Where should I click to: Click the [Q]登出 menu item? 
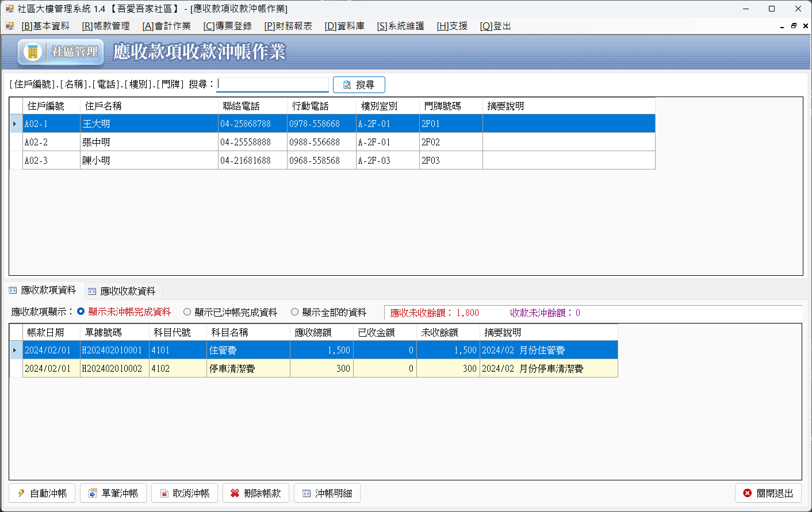(x=495, y=26)
